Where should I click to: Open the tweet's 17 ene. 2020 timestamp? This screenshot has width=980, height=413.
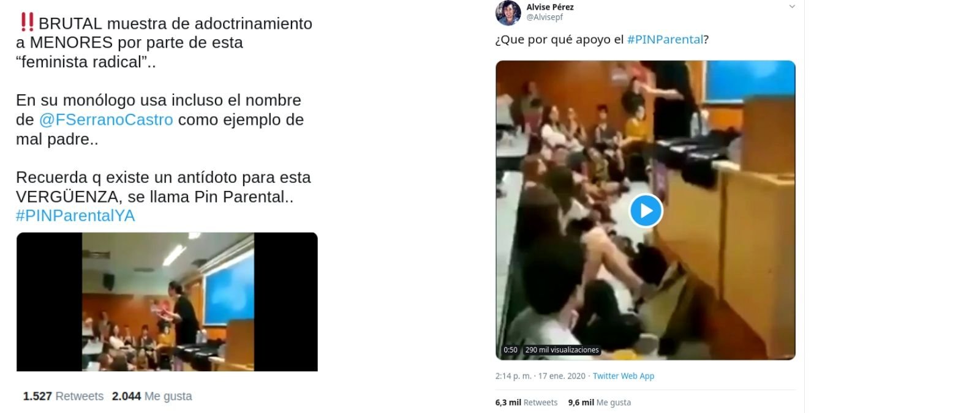tap(540, 376)
